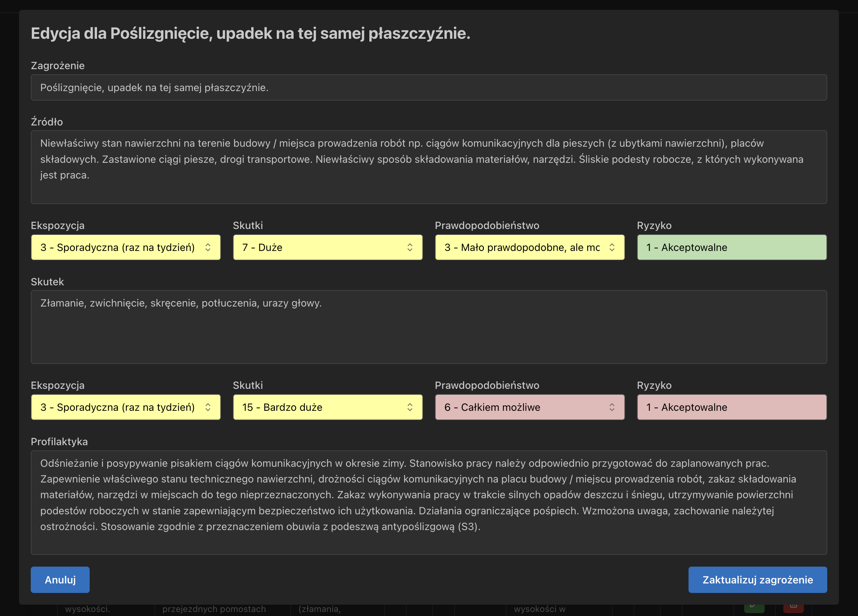The image size is (858, 616).
Task: Click into the Skutek text area
Action: click(429, 327)
